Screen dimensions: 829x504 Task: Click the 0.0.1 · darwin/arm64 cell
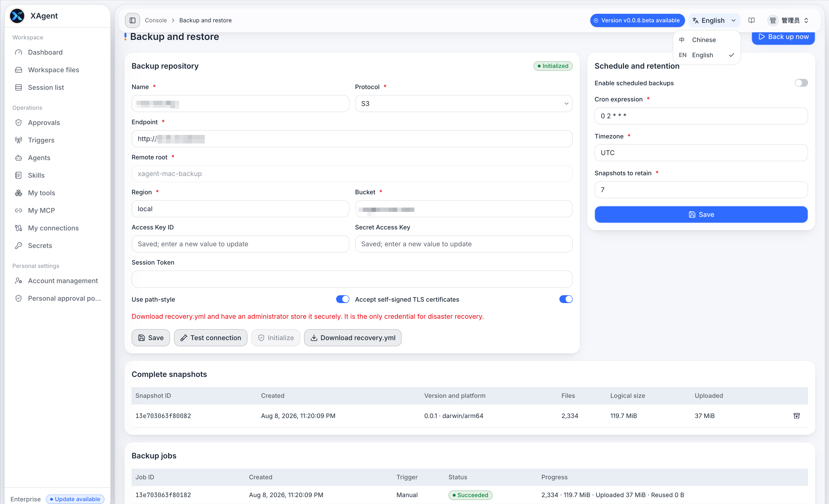[453, 416]
